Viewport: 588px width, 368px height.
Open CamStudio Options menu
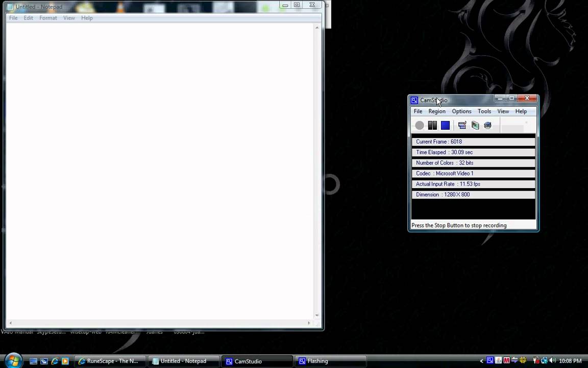point(461,111)
